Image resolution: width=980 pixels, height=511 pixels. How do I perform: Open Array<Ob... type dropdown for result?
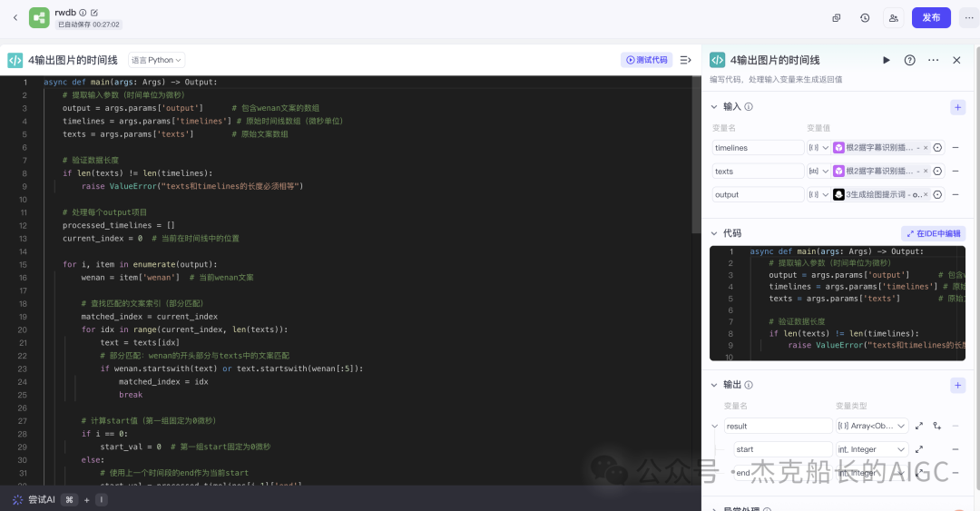pyautogui.click(x=872, y=426)
